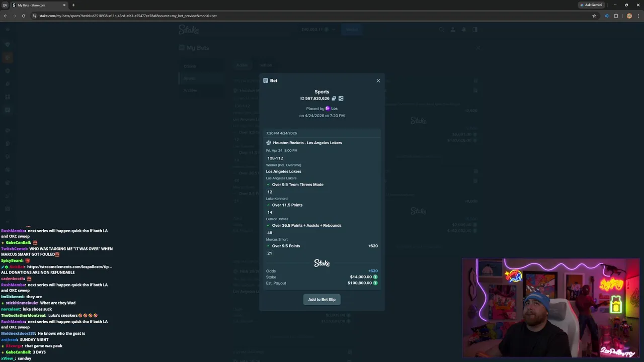Open notifications bell in Stake header

(x=464, y=30)
